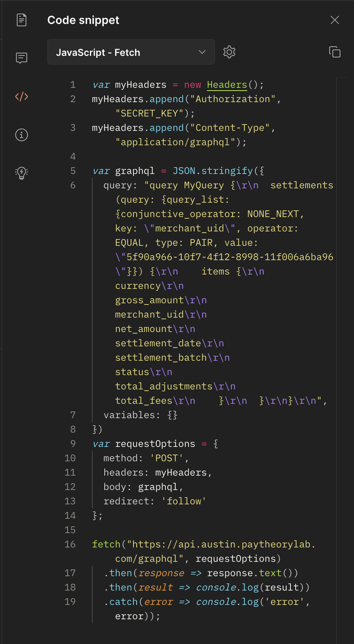This screenshot has height=644, width=354.
Task: Click JSON.stringify on line 5
Action: [x=213, y=171]
